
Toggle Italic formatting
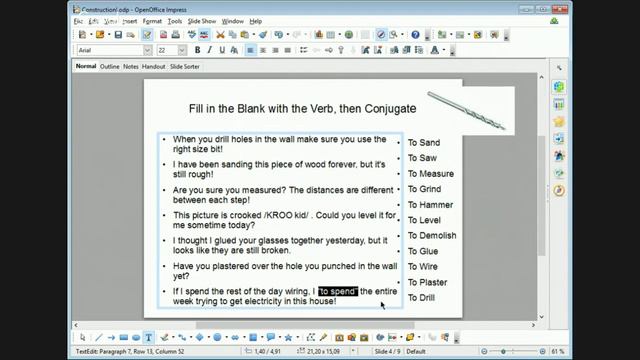click(210, 50)
